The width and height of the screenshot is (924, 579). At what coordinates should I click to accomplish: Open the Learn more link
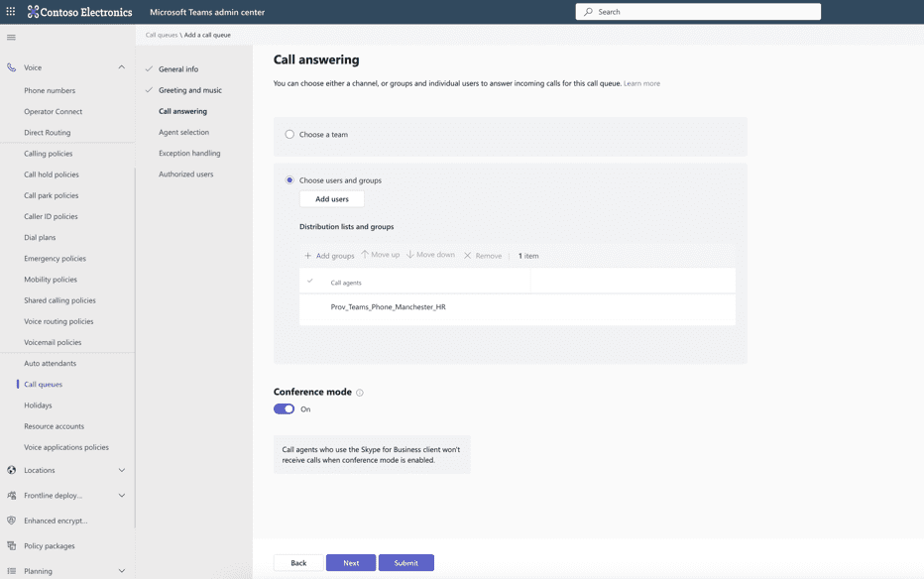(x=641, y=83)
